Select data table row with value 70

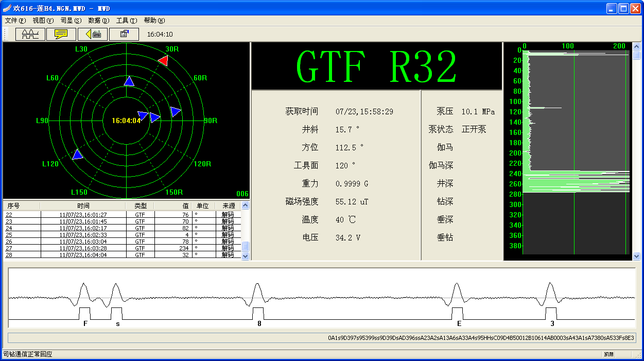click(122, 221)
